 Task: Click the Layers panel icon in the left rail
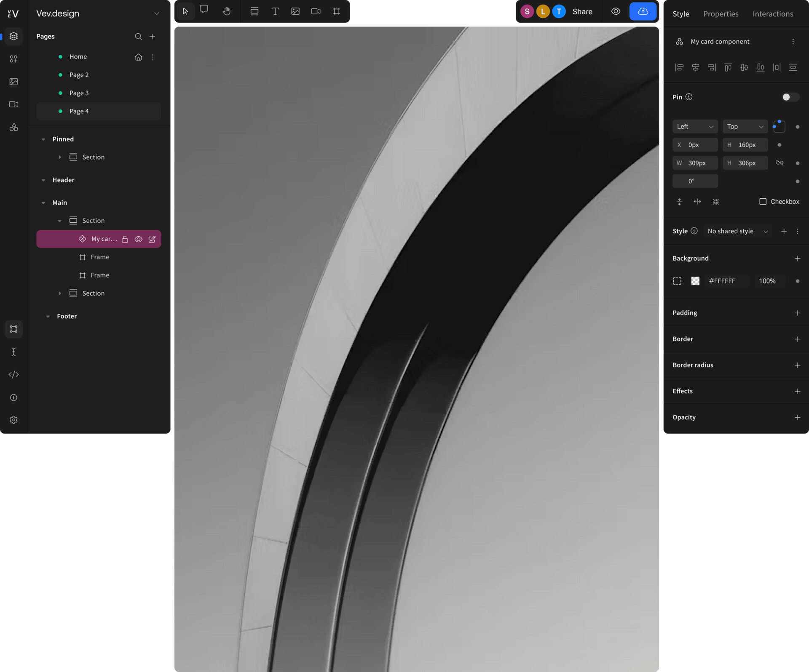(13, 36)
